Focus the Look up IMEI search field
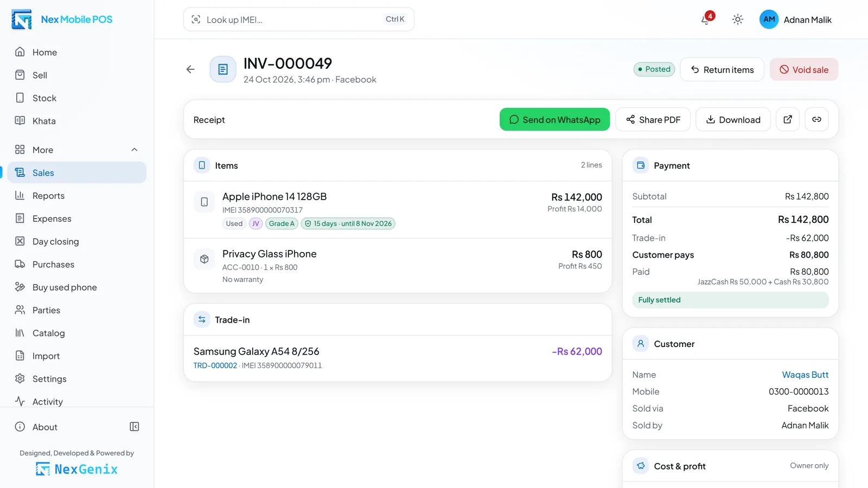868x488 pixels. [x=299, y=20]
